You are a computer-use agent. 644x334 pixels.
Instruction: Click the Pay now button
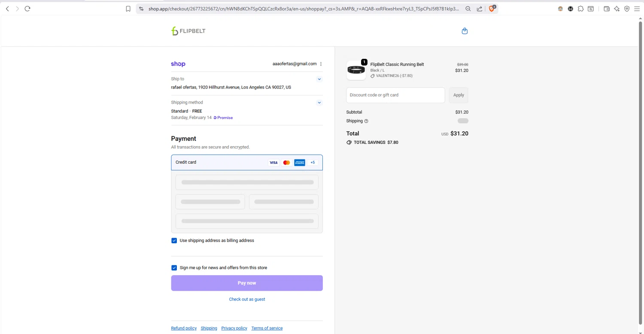click(x=247, y=283)
